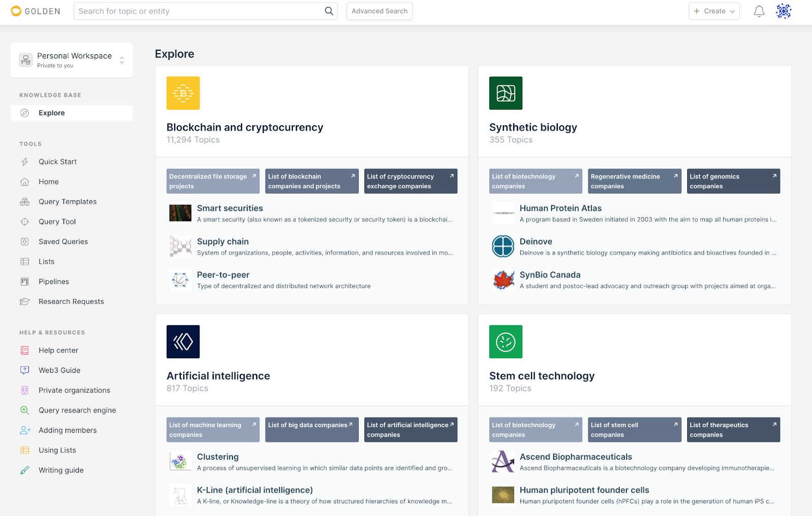Open Research Requests page
Image resolution: width=812 pixels, height=516 pixels.
[71, 301]
